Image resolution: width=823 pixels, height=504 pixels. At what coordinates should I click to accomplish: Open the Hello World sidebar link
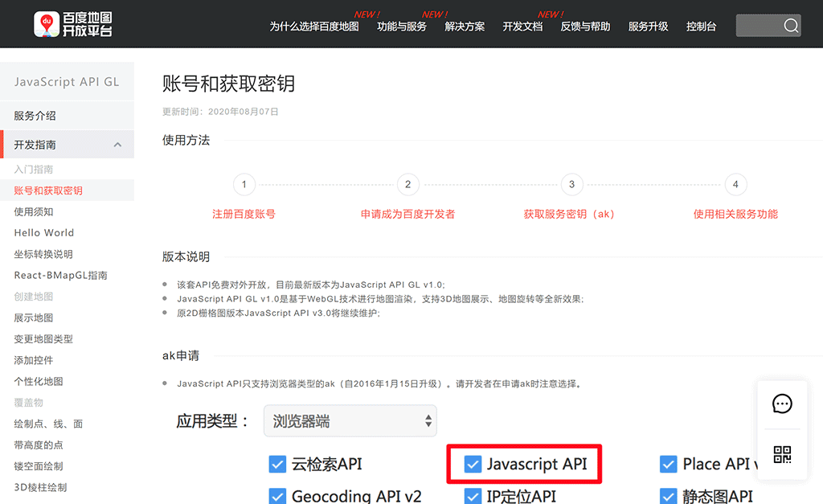[x=43, y=232]
